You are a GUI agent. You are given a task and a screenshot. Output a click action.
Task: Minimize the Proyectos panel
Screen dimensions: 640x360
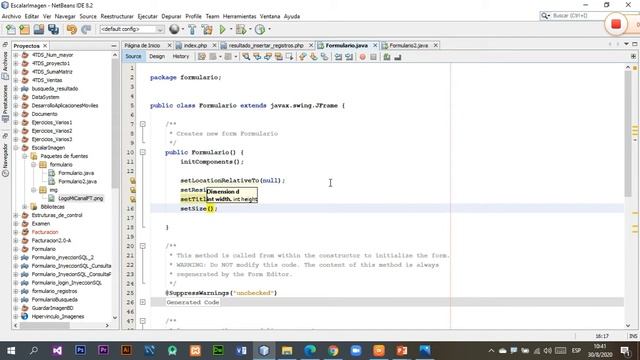click(114, 46)
